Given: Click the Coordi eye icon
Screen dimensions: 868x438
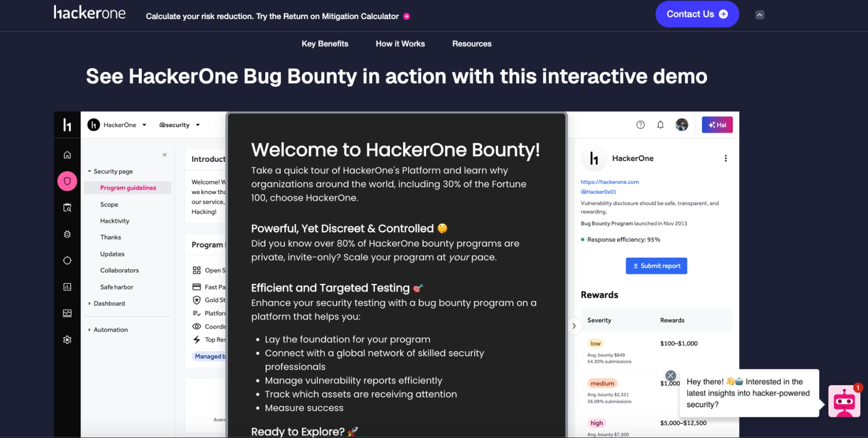Looking at the screenshot, I should click(197, 326).
